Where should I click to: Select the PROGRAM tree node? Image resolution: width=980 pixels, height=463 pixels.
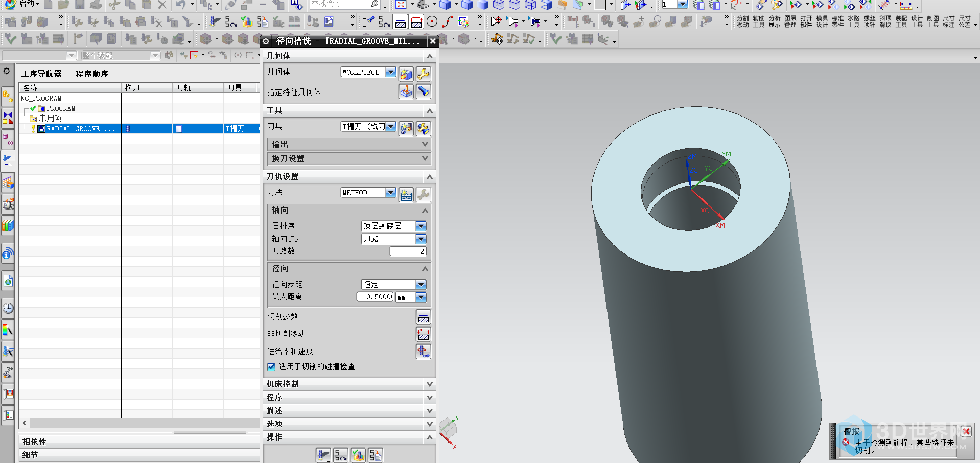61,108
